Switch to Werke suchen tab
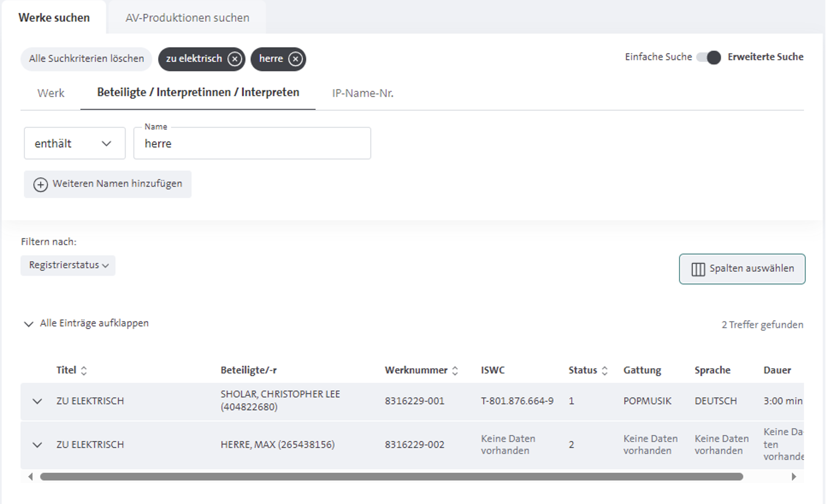This screenshot has width=826, height=504. pyautogui.click(x=54, y=17)
